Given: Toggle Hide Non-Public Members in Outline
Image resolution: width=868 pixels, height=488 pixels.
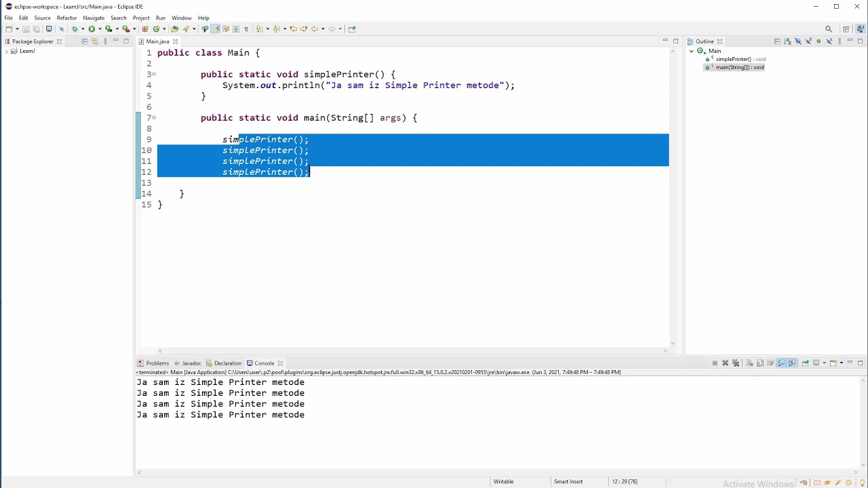Looking at the screenshot, I should [x=818, y=41].
